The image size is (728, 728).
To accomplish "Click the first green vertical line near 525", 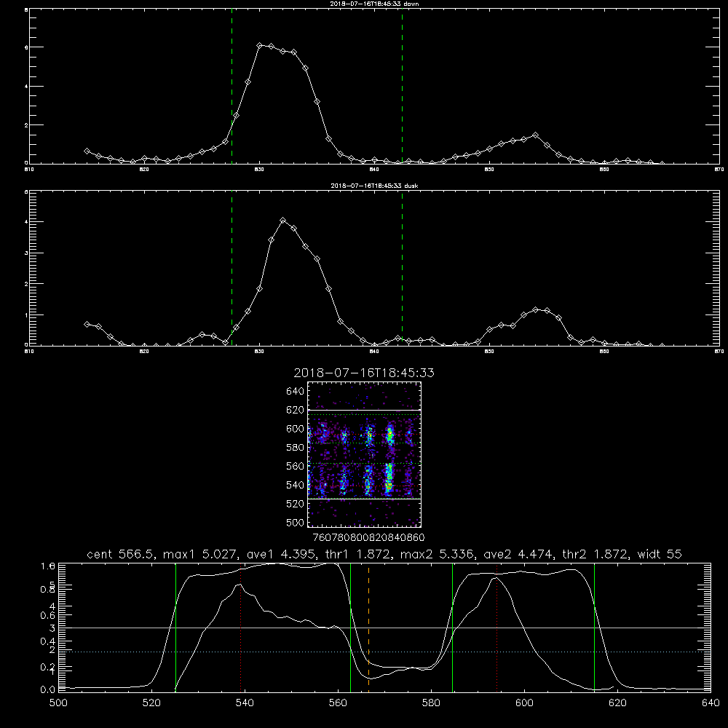I will (x=175, y=628).
